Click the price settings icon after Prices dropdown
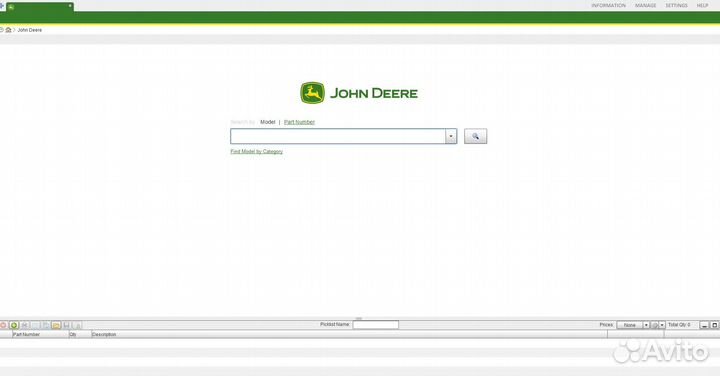This screenshot has height=376, width=720. point(655,325)
